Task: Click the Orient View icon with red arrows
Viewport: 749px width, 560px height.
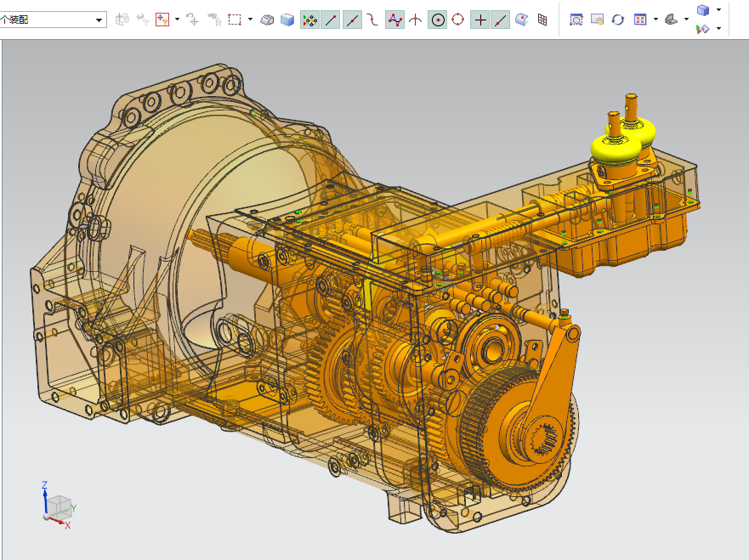Action: [x=640, y=20]
